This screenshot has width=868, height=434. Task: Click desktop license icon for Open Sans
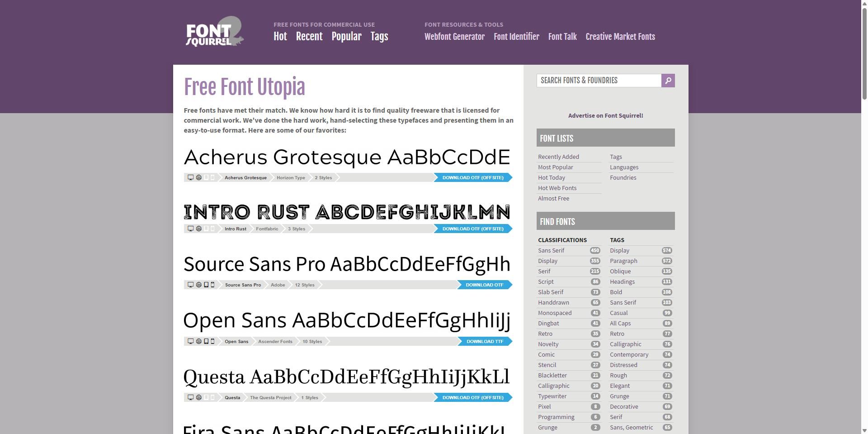click(191, 341)
